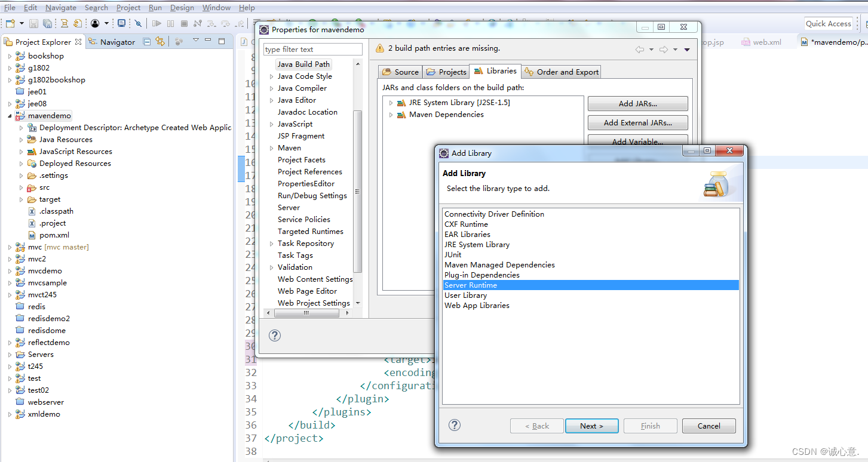Open the Project menu
Viewport: 868px width, 462px height.
click(128, 7)
